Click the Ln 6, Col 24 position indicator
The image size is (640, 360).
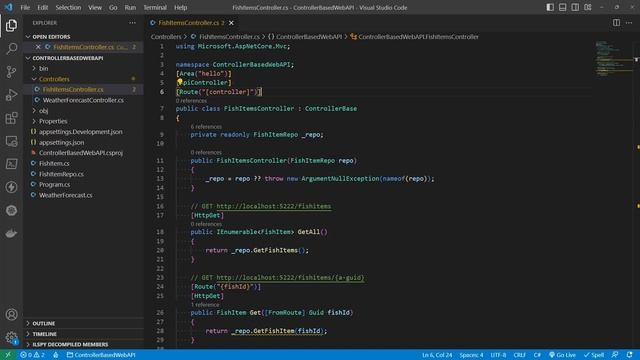pyautogui.click(x=437, y=355)
